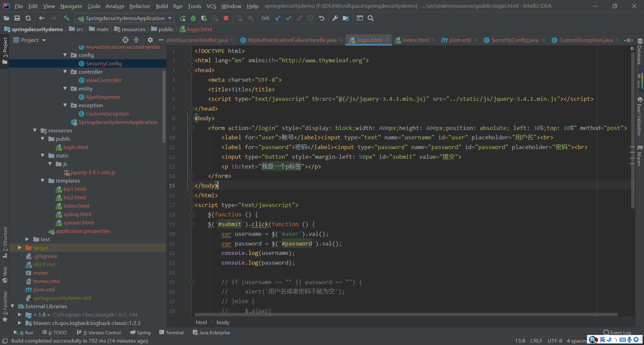The width and height of the screenshot is (644, 345).
Task: Start the Debug session via the bug icon
Action: [193, 18]
